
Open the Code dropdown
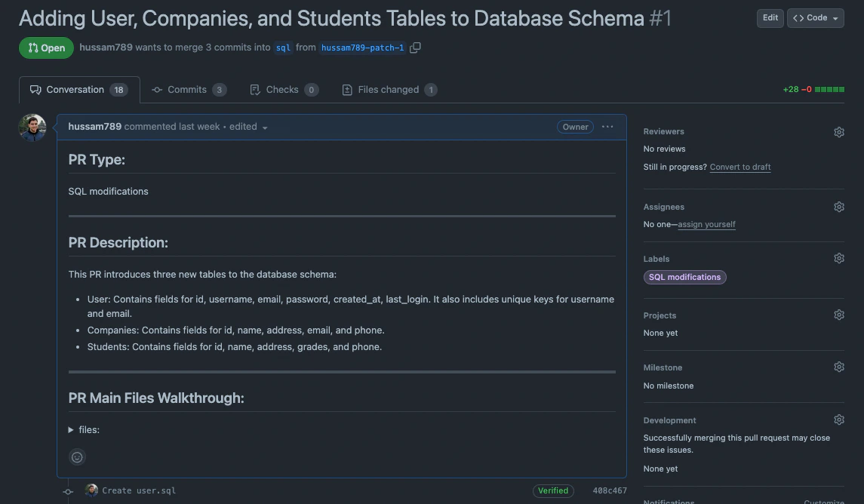pos(815,17)
